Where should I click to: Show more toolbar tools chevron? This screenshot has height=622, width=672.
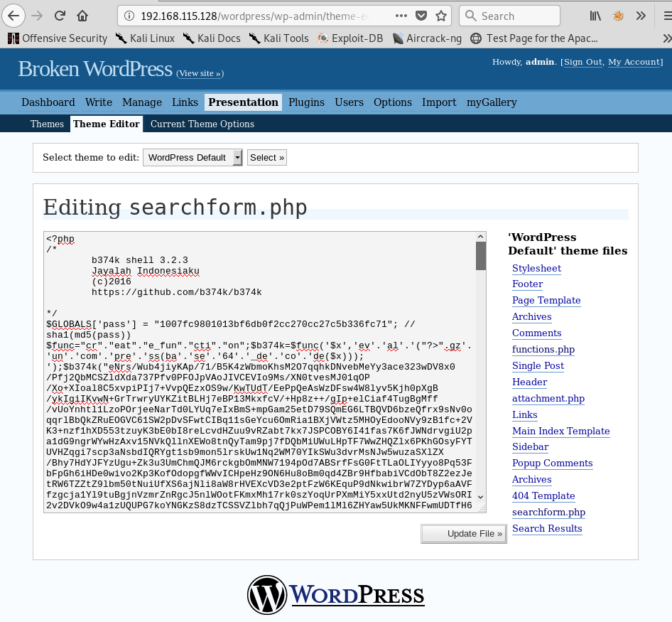[x=641, y=16]
